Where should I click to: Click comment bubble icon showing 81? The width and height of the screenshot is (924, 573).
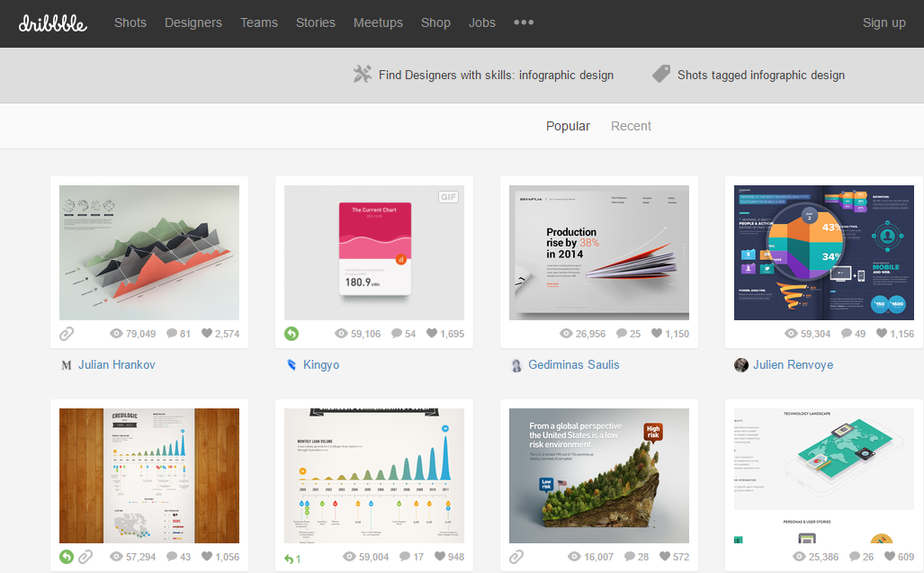tap(172, 334)
